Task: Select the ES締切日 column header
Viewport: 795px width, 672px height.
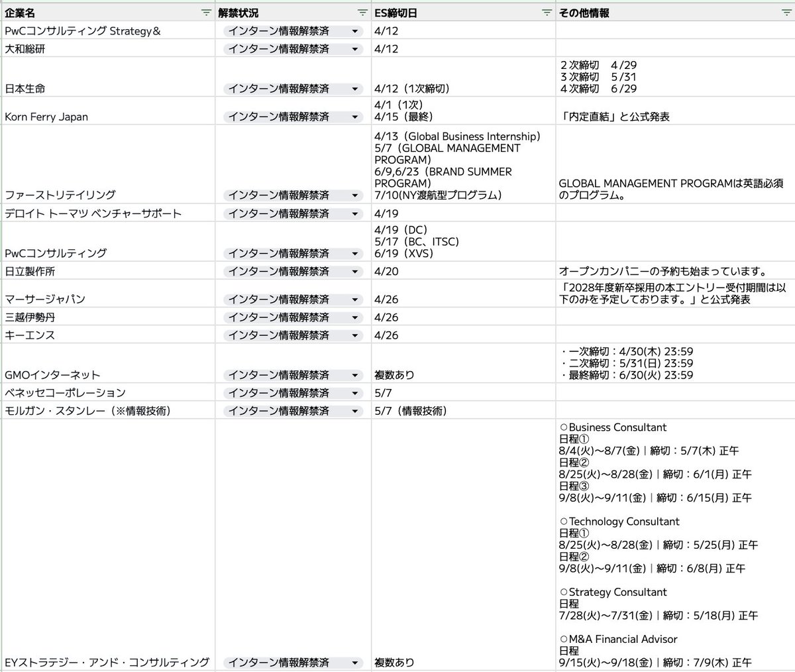Action: pos(463,13)
